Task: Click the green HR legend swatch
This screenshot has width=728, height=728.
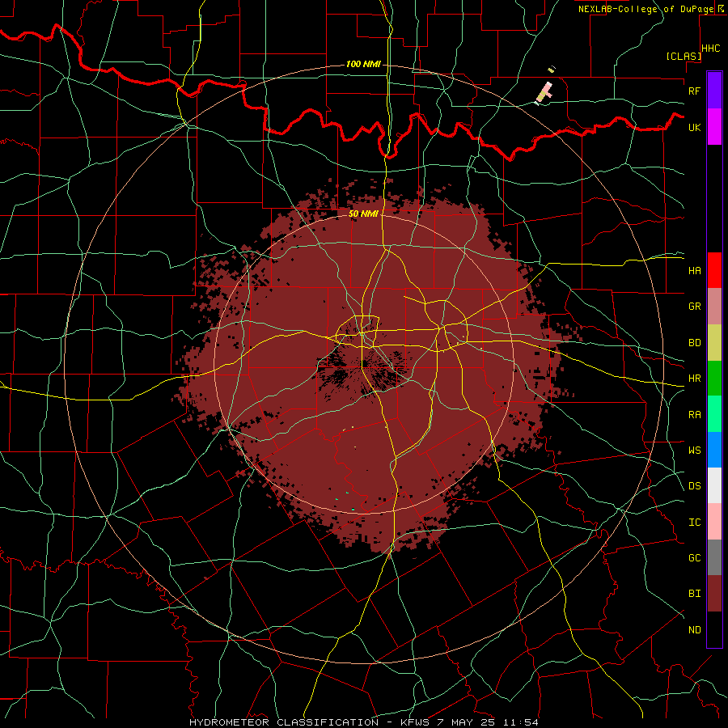Action: coord(714,378)
